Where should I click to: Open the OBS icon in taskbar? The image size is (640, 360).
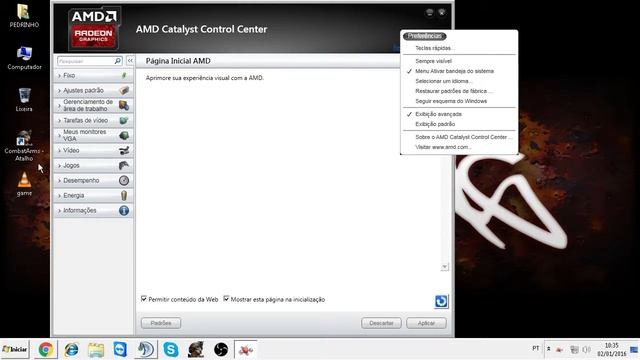point(221,350)
